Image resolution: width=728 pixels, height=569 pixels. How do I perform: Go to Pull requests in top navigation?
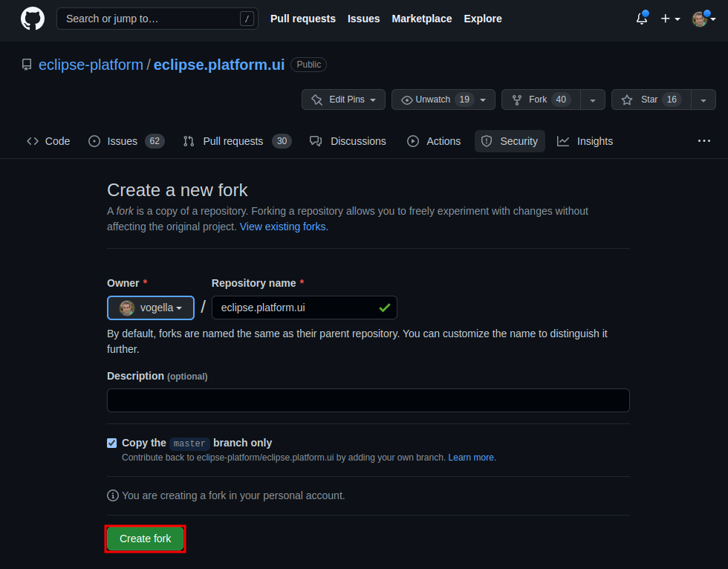(x=303, y=19)
